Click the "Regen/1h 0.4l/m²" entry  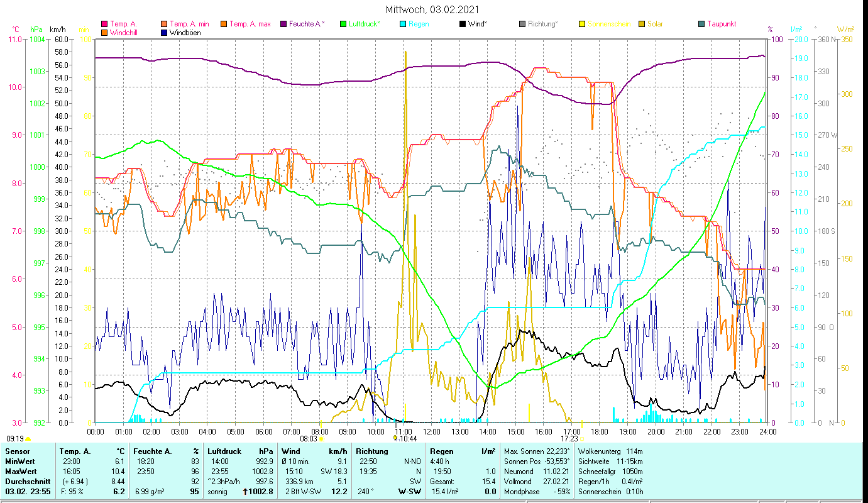(610, 481)
